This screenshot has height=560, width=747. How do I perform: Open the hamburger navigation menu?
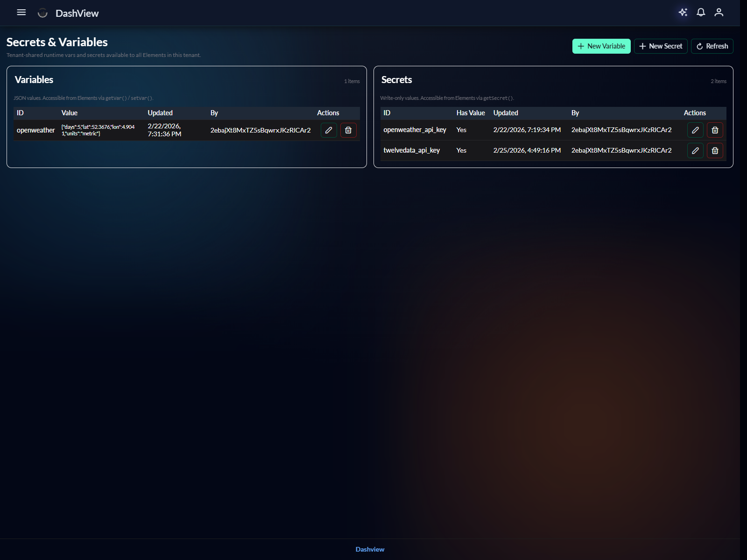21,13
